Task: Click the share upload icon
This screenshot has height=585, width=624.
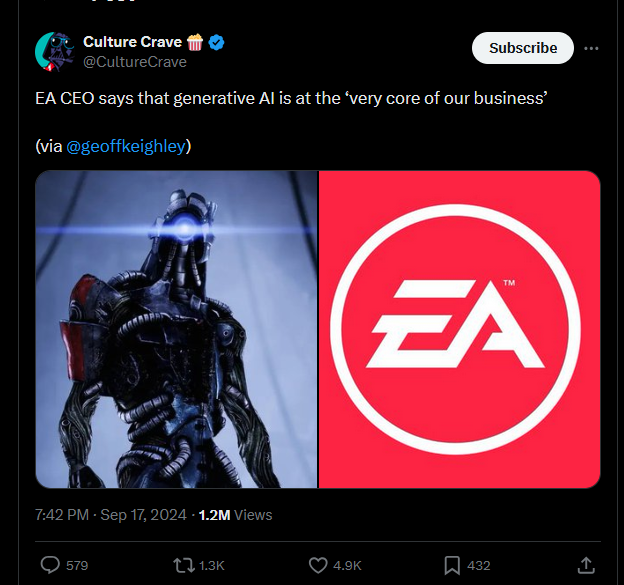Action: 586,565
